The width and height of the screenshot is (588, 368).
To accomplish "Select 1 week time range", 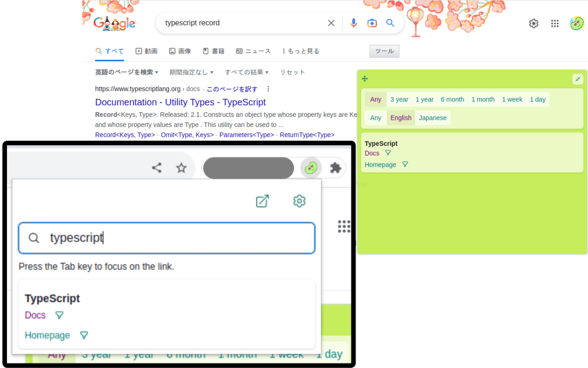I will tap(512, 100).
